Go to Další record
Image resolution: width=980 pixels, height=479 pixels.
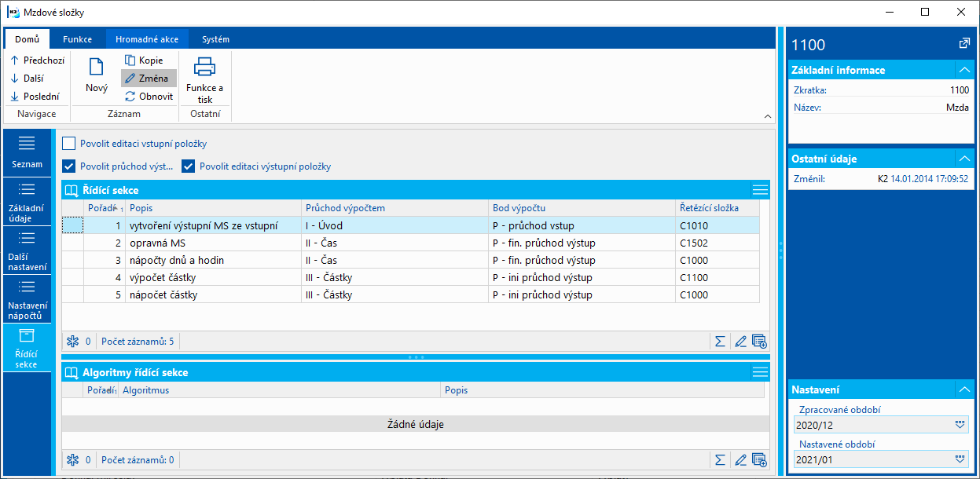28,79
